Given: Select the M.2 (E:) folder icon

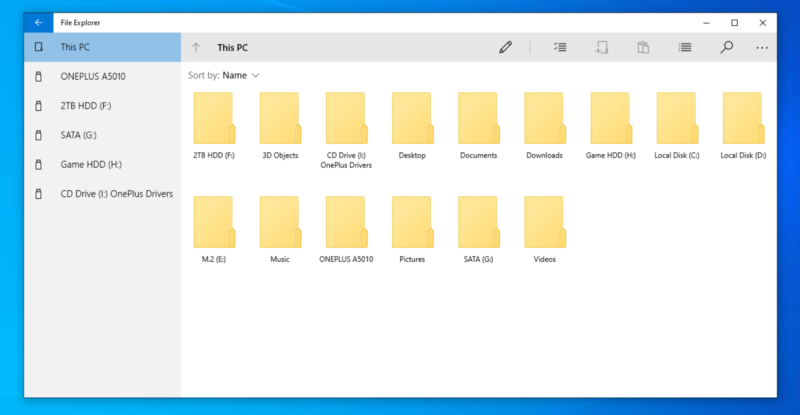Looking at the screenshot, I should (214, 223).
